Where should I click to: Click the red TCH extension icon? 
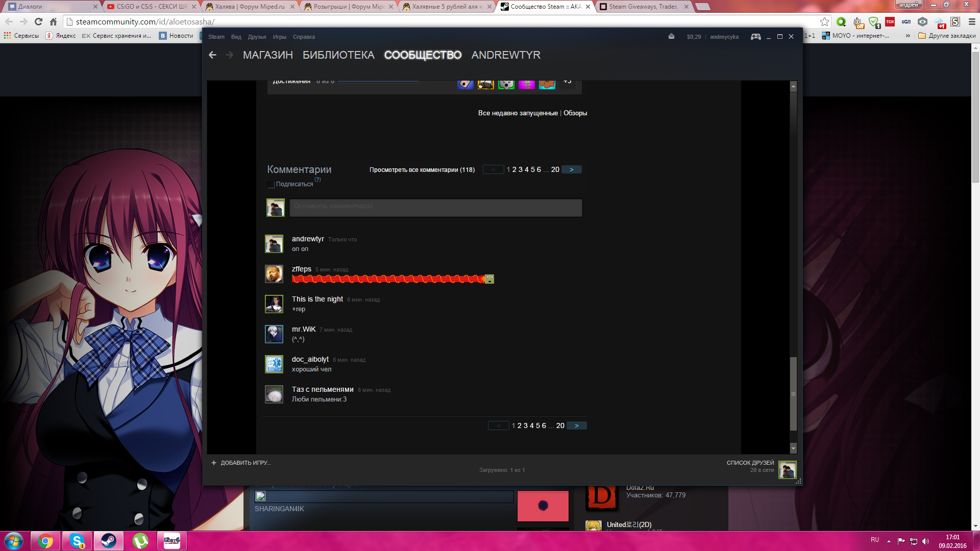[890, 22]
